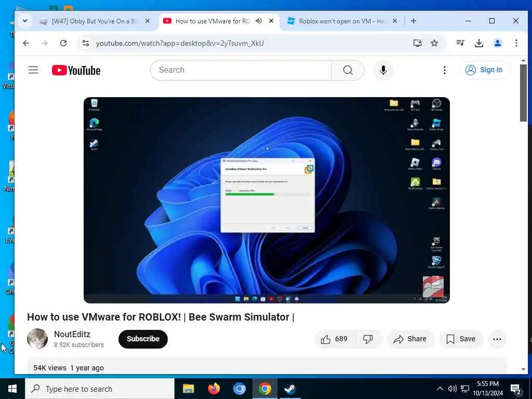Open the volume speaker tray icon
Image resolution: width=532 pixels, height=399 pixels.
[453, 389]
